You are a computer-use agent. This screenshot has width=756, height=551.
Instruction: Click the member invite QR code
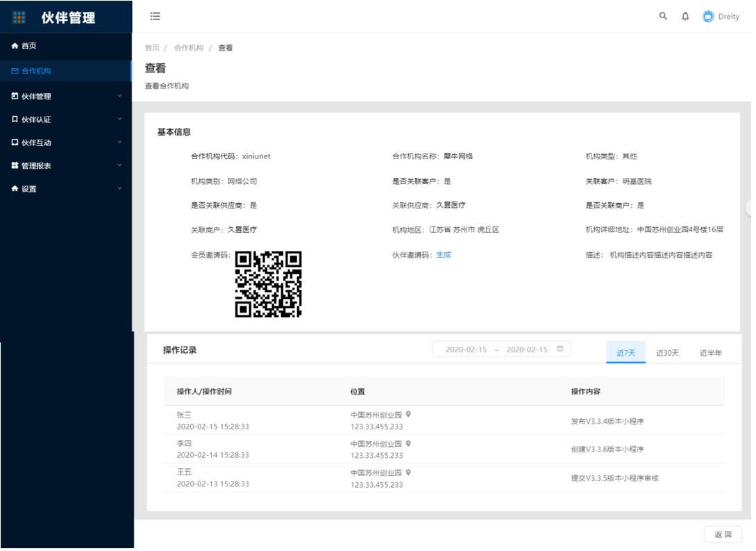pos(269,284)
